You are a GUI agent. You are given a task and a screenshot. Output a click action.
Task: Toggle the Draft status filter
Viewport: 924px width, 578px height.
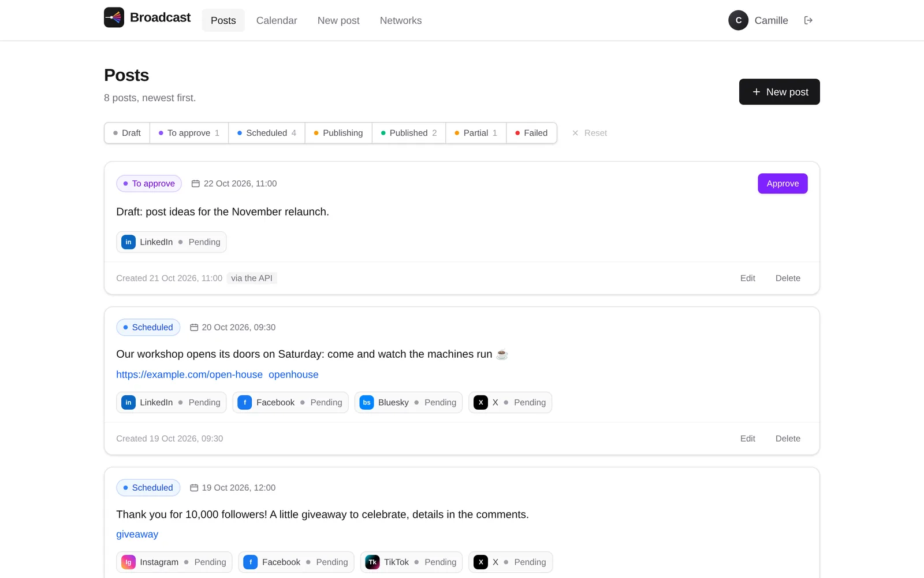[x=127, y=133]
